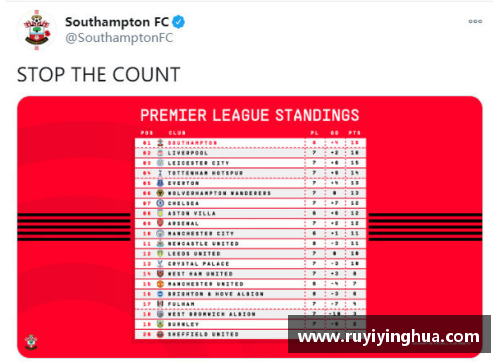Open the Premier League standings image
Screen dimensions: 500x362
[250, 227]
